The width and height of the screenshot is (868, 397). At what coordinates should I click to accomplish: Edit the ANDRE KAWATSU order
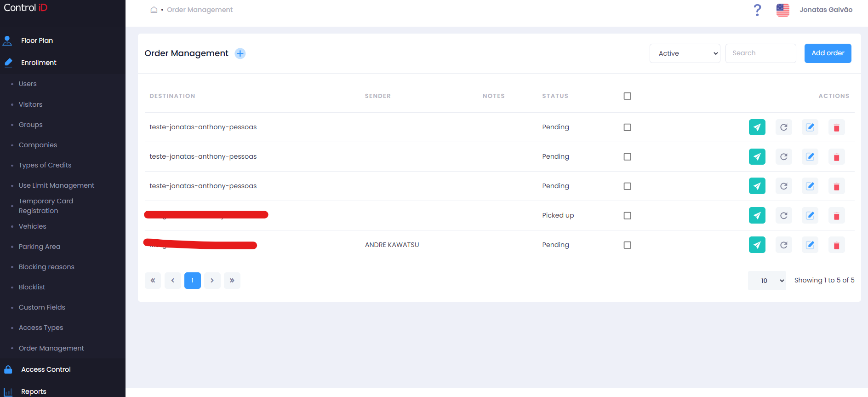coord(810,245)
